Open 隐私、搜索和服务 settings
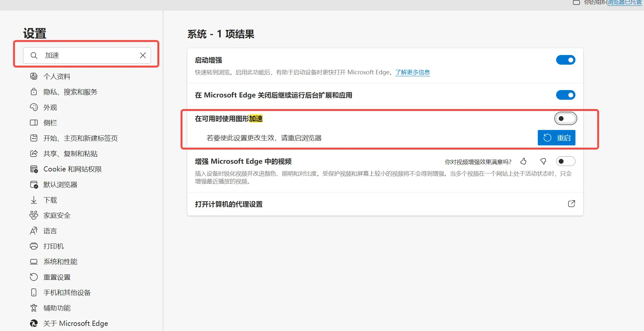The width and height of the screenshot is (644, 331). 70,92
